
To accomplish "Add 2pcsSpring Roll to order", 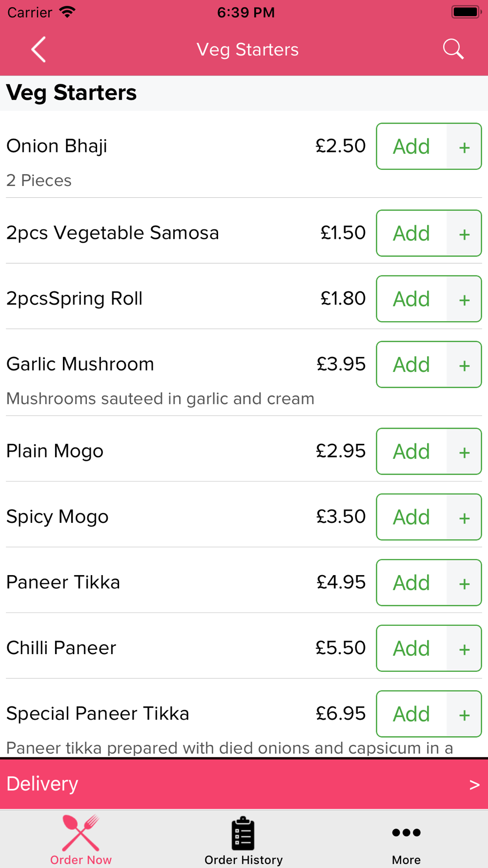I will coord(411,299).
